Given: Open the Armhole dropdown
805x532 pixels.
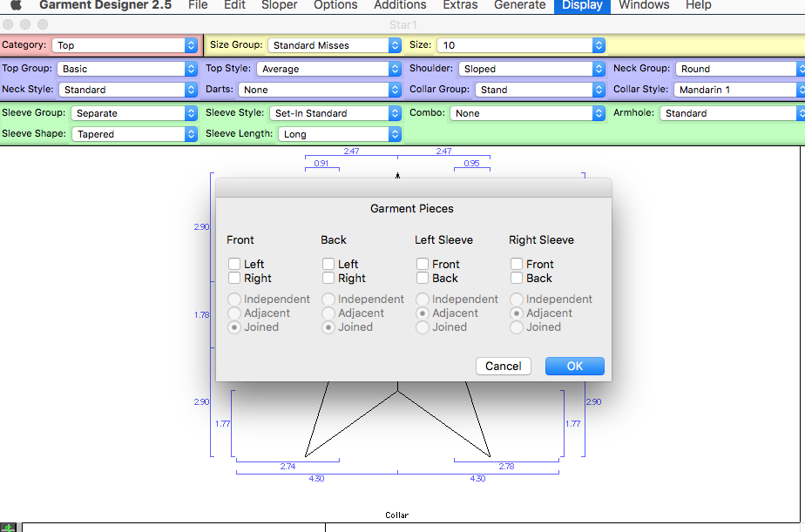Looking at the screenshot, I should [x=732, y=113].
